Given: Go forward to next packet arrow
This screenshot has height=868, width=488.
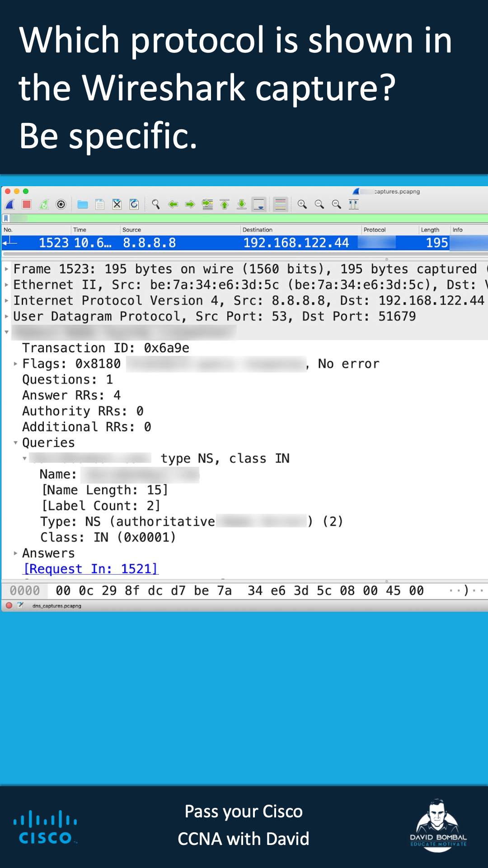Looking at the screenshot, I should 190,204.
